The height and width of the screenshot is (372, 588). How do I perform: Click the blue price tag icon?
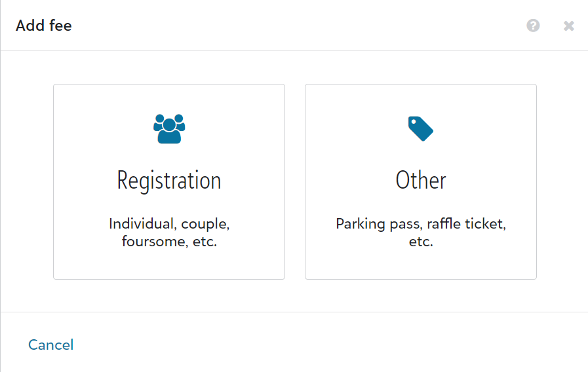[x=420, y=128]
